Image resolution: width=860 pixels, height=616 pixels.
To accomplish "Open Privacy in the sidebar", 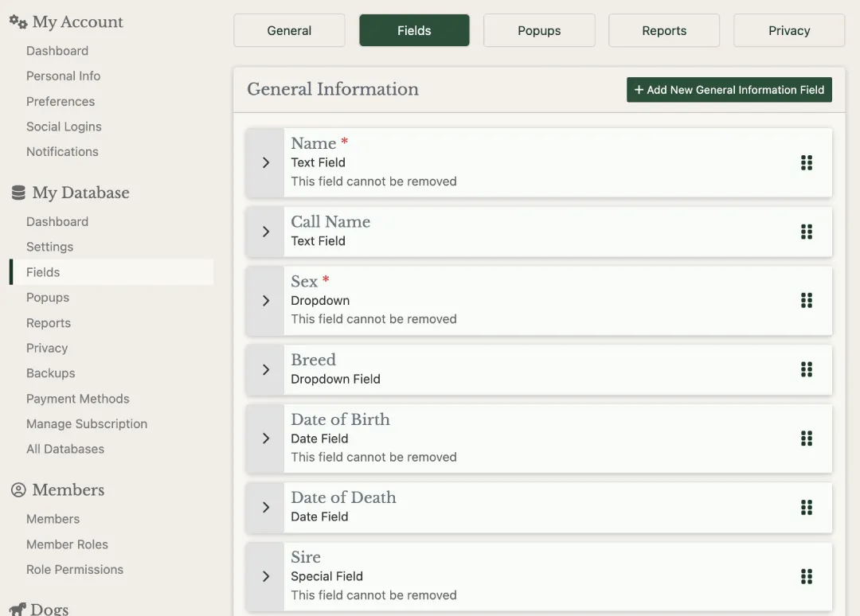I will [47, 349].
